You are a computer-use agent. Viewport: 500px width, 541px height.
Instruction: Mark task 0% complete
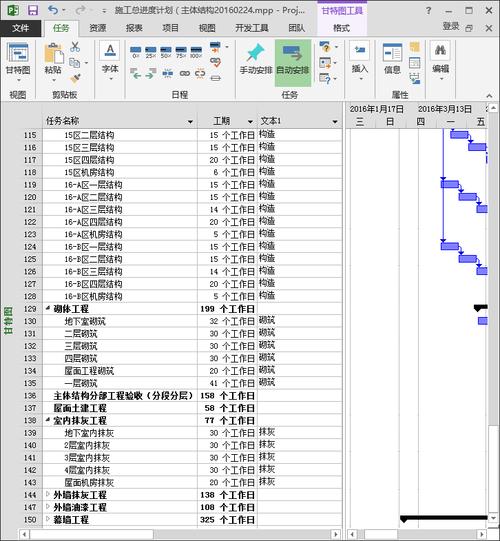[x=136, y=52]
